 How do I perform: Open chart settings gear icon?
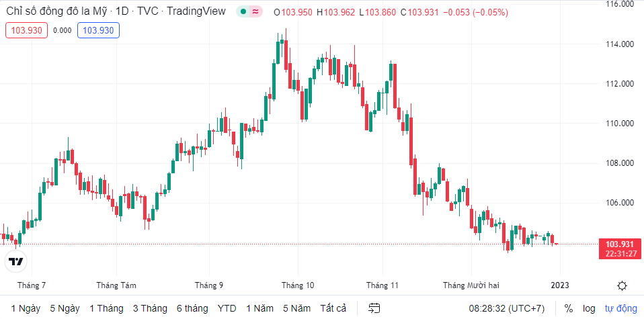point(622,285)
